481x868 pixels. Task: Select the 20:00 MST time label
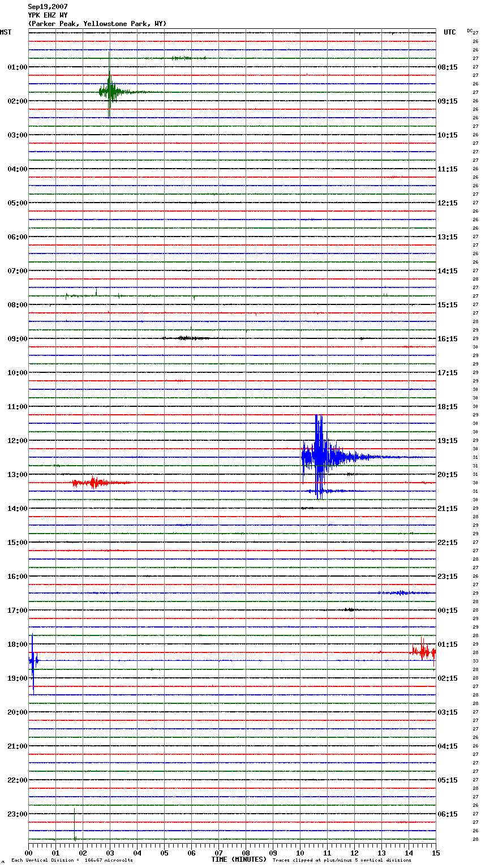17,712
